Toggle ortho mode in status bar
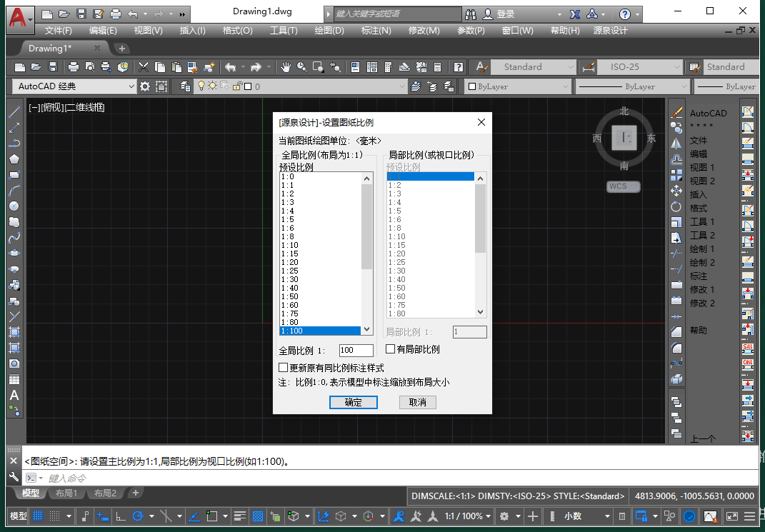This screenshot has width=765, height=532. coord(121,516)
